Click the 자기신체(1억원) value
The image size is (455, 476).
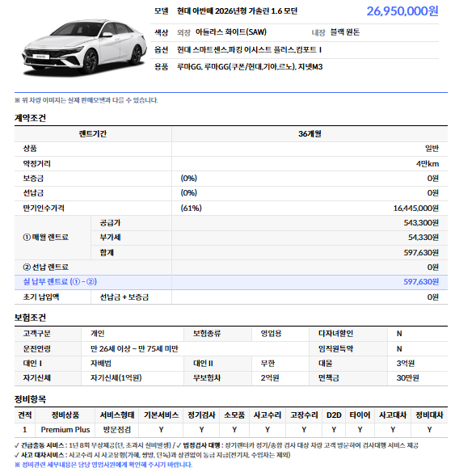[x=116, y=378]
